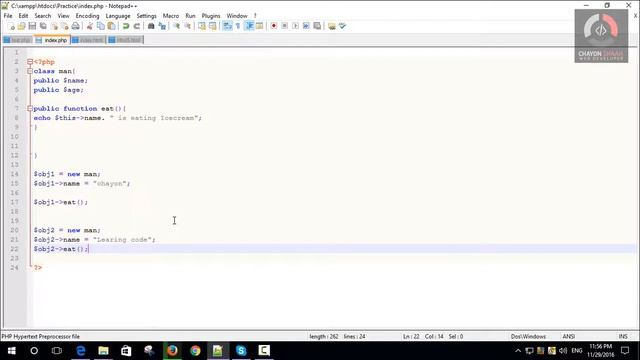
Task: Toggle INS insert mode in status bar
Action: click(623, 337)
